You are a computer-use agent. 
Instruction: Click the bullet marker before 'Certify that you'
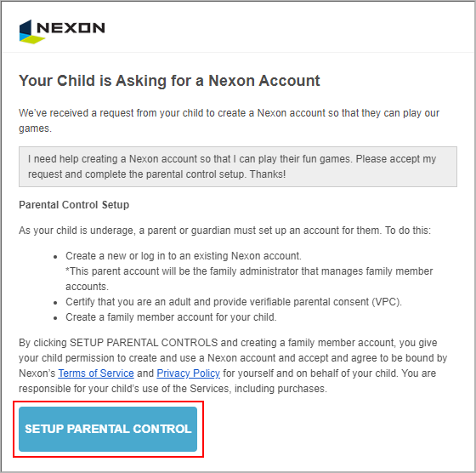[x=55, y=303]
